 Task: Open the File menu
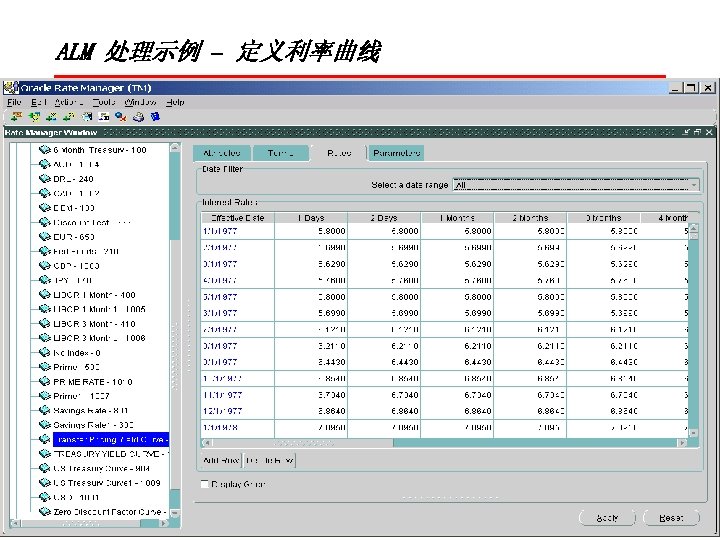pos(14,102)
